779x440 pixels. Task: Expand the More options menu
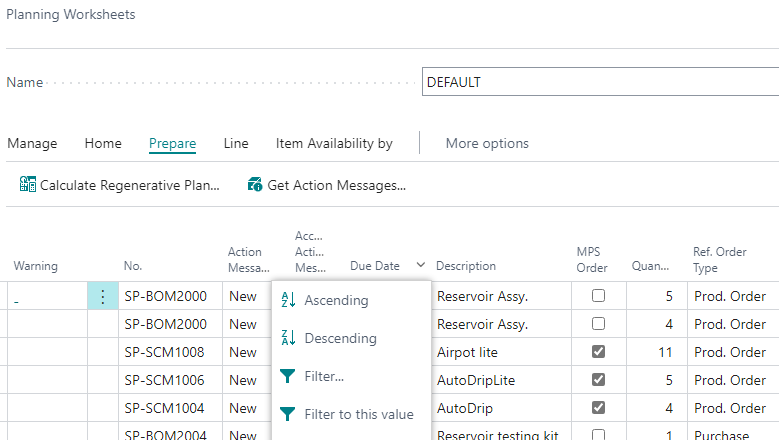coord(487,143)
